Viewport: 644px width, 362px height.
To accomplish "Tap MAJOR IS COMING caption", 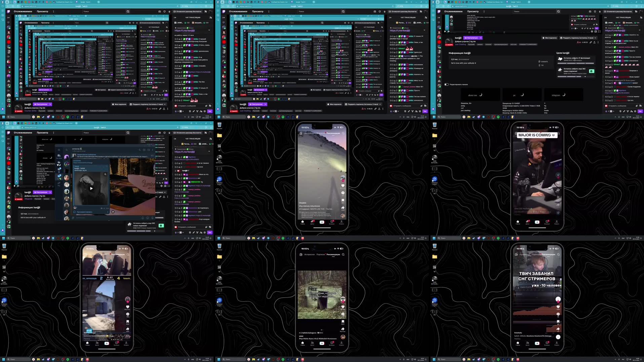I will pyautogui.click(x=537, y=135).
